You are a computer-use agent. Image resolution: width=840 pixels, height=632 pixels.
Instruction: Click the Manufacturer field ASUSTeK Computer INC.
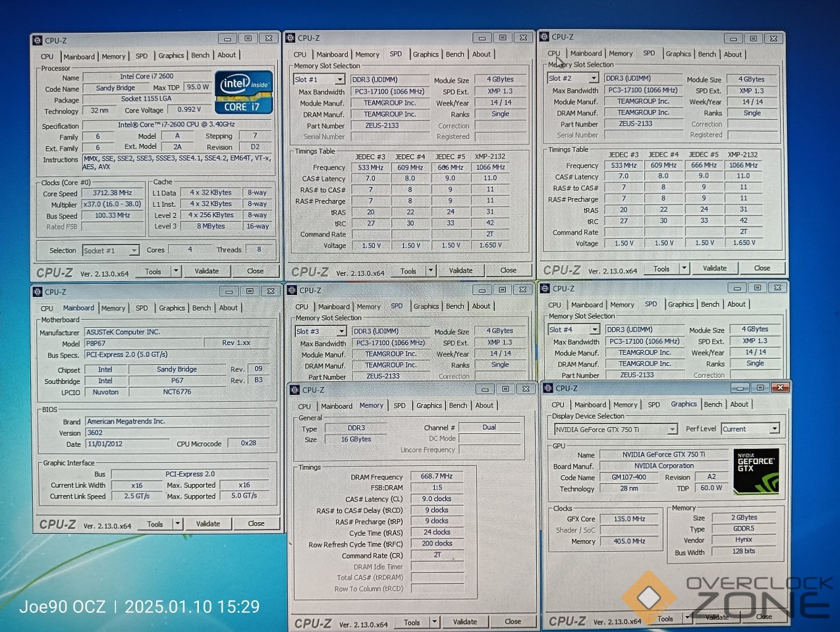point(177,332)
